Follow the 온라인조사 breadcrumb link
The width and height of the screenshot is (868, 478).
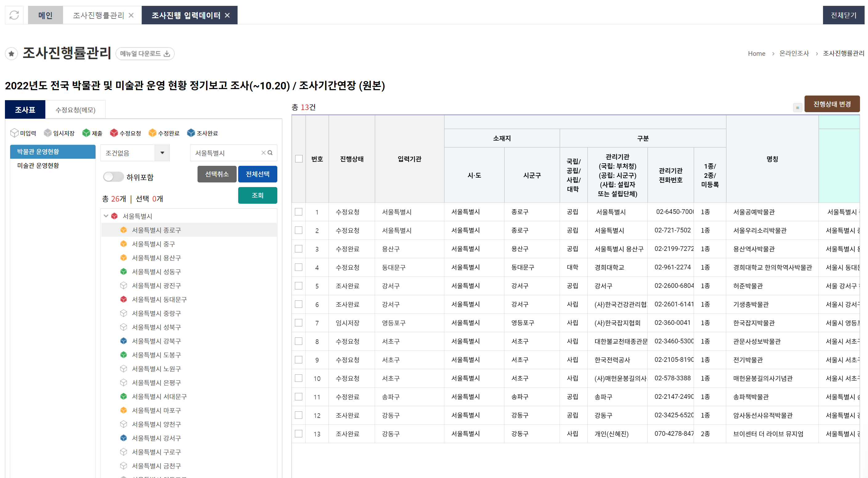click(x=794, y=54)
